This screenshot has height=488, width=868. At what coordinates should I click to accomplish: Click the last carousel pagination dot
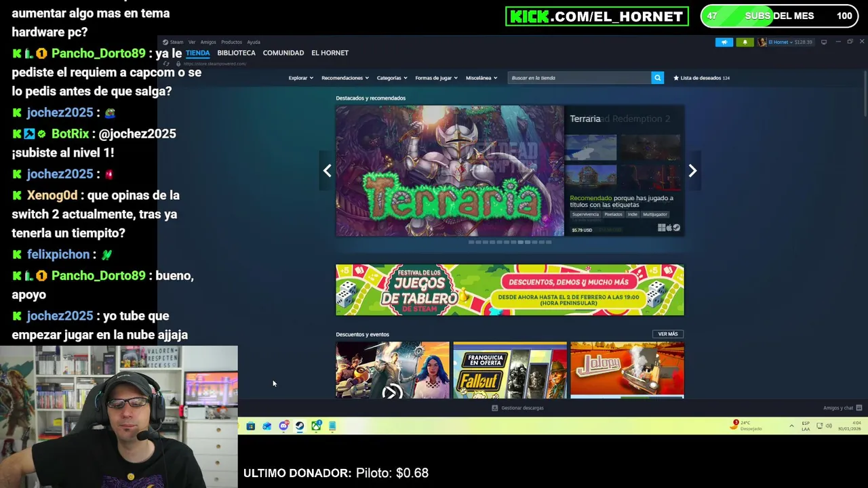pos(549,242)
